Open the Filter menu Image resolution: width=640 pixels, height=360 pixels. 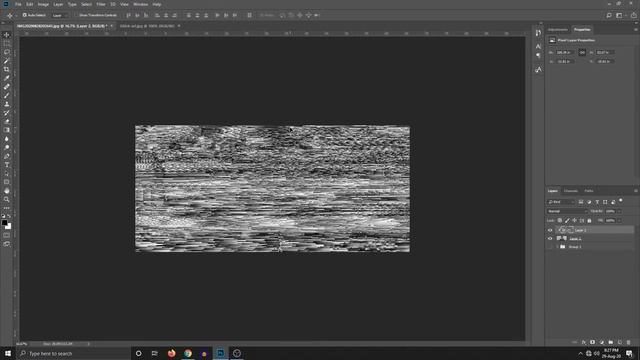coord(101,4)
